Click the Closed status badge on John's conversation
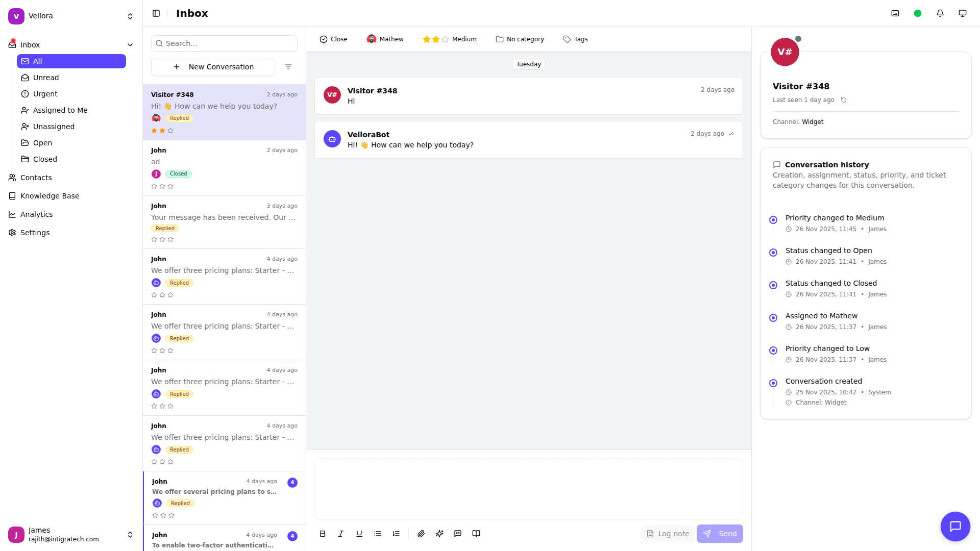The width and height of the screenshot is (980, 551). pos(179,174)
